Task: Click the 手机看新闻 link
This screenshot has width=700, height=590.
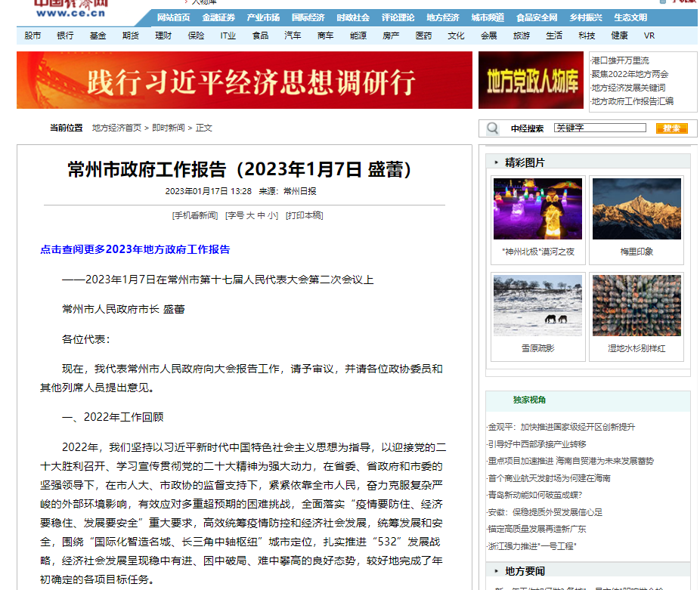Action: [x=195, y=215]
